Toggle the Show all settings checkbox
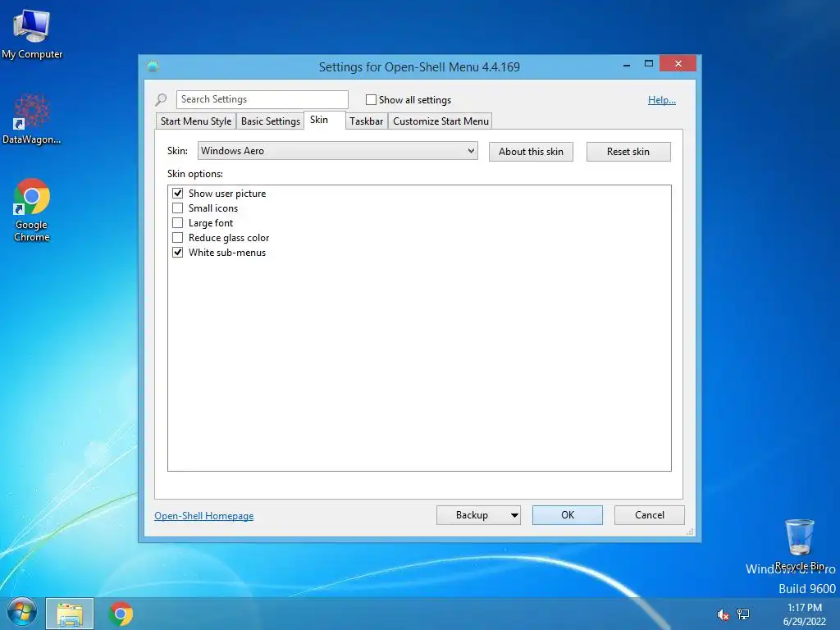This screenshot has height=630, width=840. point(371,99)
